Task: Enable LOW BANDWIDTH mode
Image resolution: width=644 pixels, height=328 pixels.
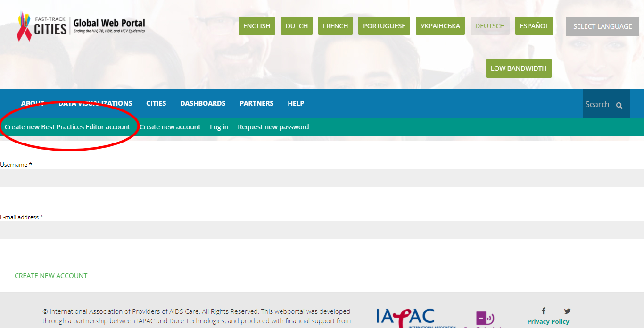Action: tap(519, 68)
